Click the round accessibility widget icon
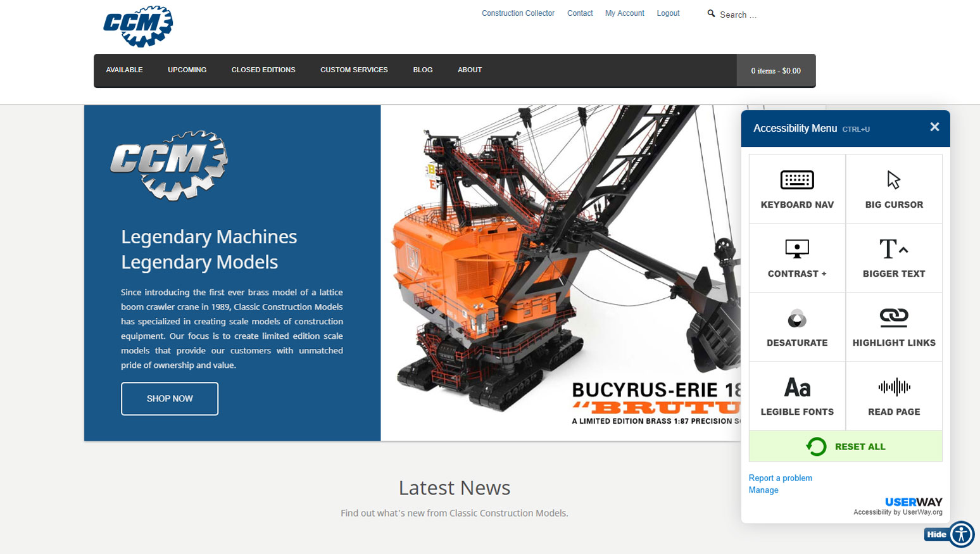 (x=962, y=534)
